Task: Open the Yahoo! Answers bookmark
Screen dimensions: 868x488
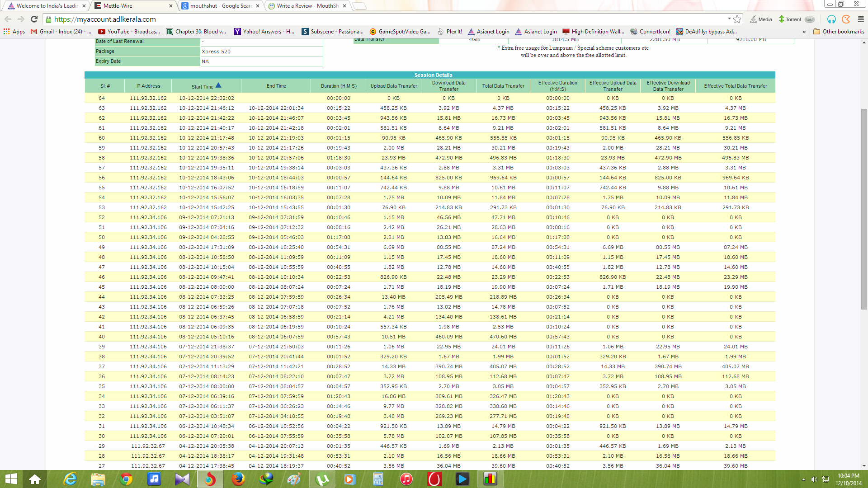Action: click(x=264, y=32)
